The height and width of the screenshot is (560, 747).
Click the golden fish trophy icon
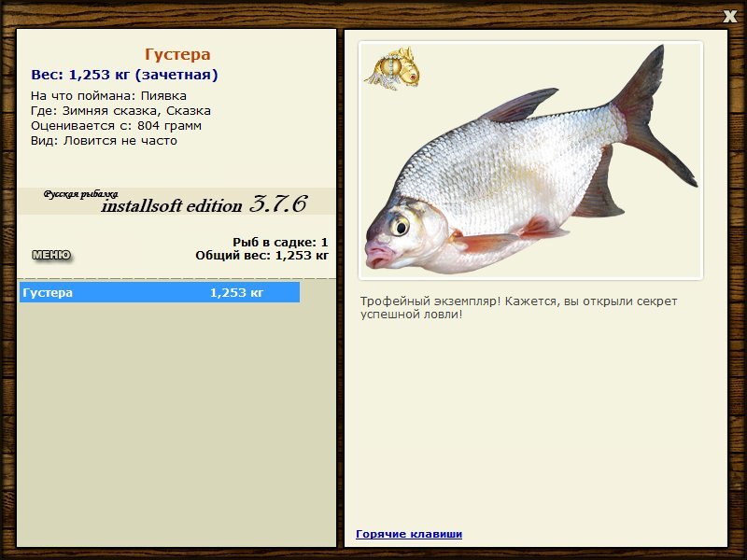tap(392, 67)
